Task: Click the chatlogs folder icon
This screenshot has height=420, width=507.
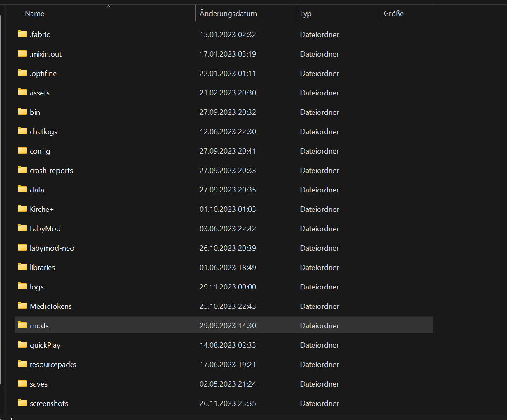Action: click(22, 131)
